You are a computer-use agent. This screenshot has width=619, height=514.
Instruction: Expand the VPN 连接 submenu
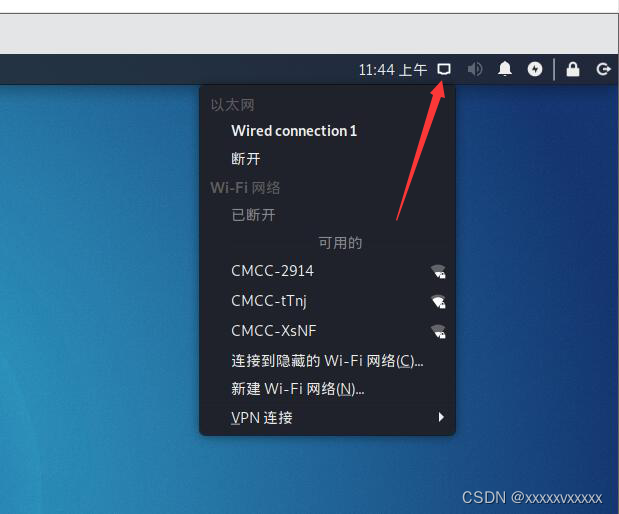(327, 418)
